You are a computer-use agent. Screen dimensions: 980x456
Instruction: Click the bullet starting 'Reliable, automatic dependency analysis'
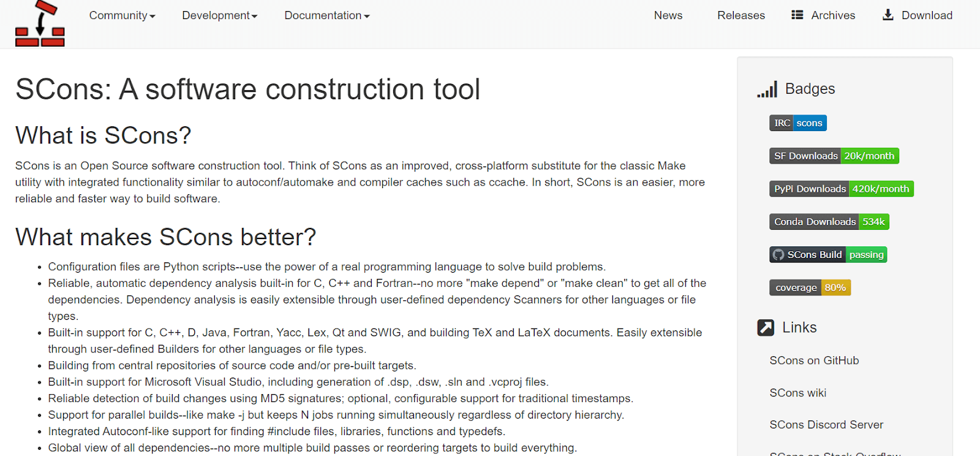(377, 300)
